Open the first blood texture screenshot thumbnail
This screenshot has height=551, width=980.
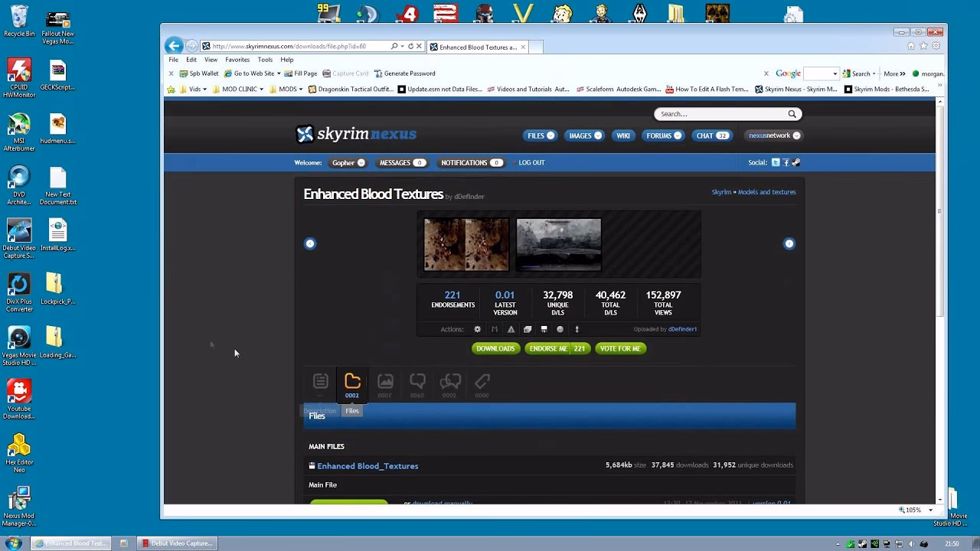click(x=466, y=244)
